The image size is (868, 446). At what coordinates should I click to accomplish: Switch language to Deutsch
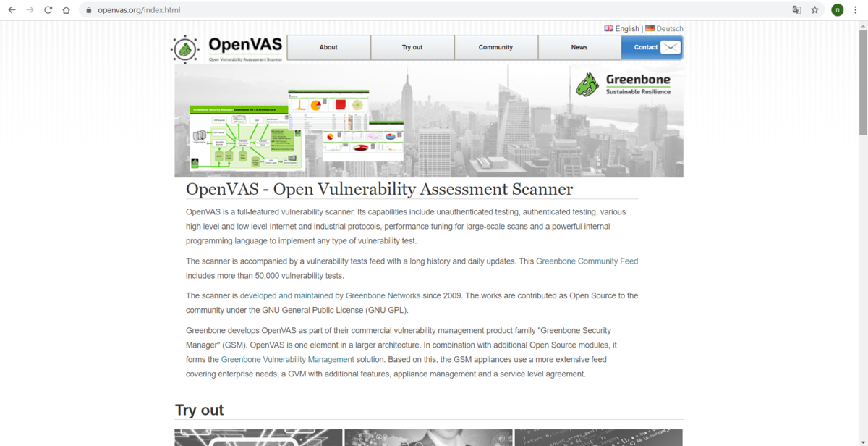670,29
